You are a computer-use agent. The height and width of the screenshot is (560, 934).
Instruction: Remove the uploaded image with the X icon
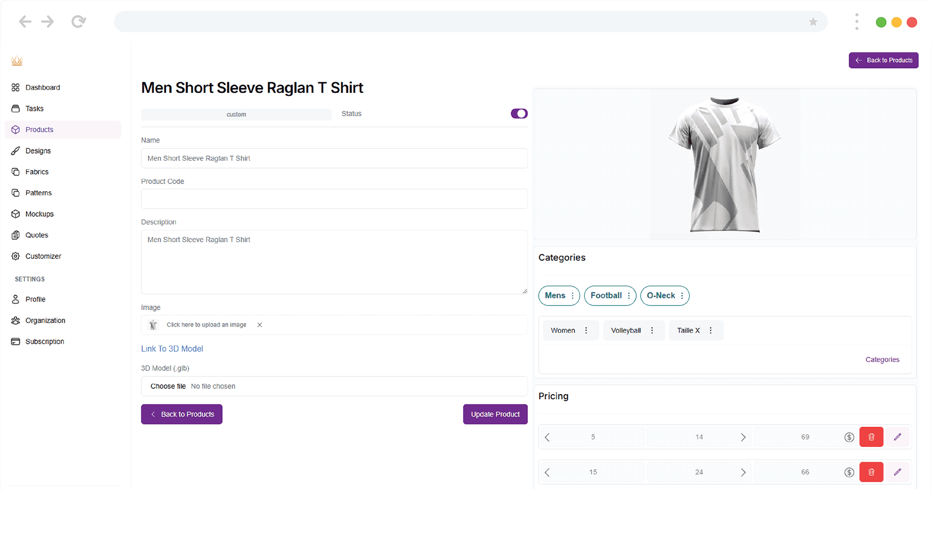click(x=259, y=325)
